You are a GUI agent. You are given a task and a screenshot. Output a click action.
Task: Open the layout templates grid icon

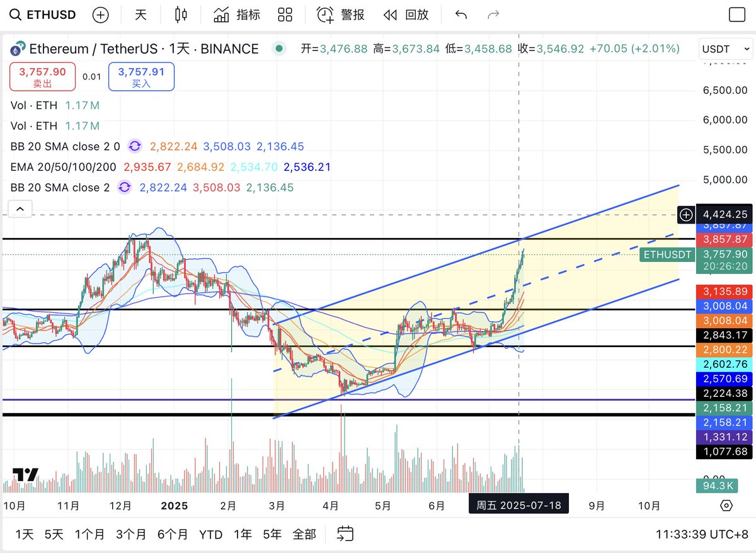285,15
